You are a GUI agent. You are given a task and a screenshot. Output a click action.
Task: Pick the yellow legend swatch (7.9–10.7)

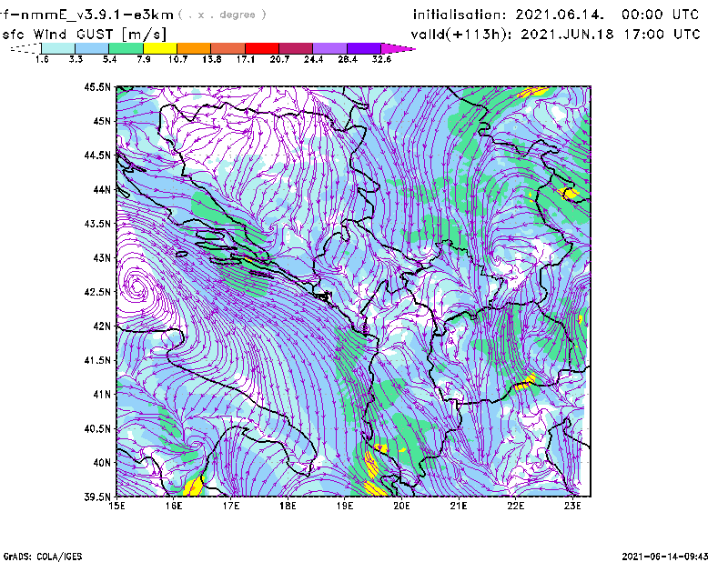pos(160,48)
